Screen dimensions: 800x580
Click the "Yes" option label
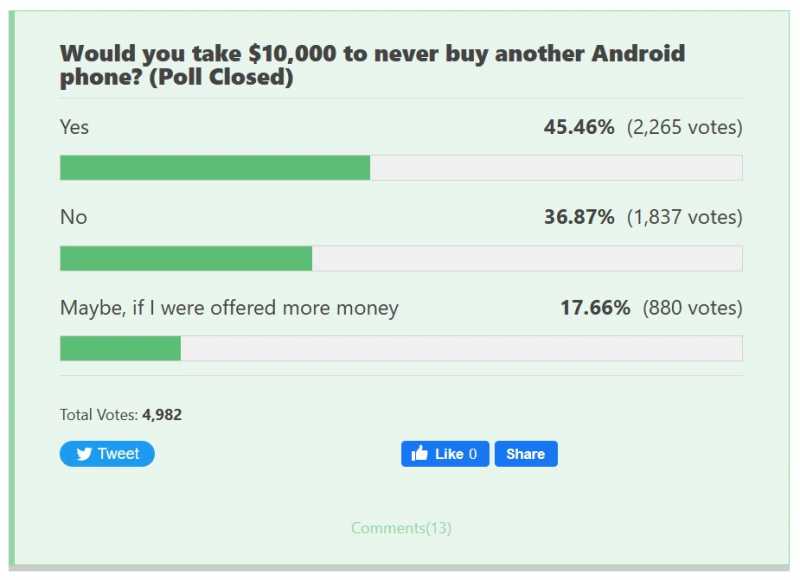pyautogui.click(x=74, y=127)
